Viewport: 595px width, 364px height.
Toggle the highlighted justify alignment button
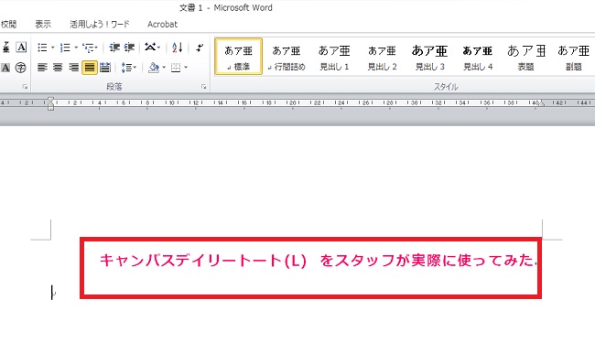(x=90, y=68)
